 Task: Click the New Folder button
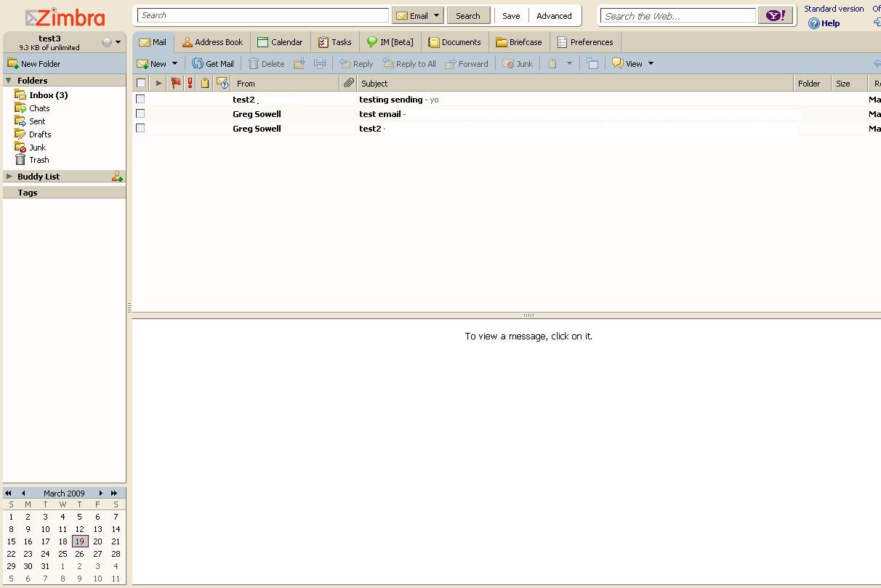pyautogui.click(x=34, y=64)
